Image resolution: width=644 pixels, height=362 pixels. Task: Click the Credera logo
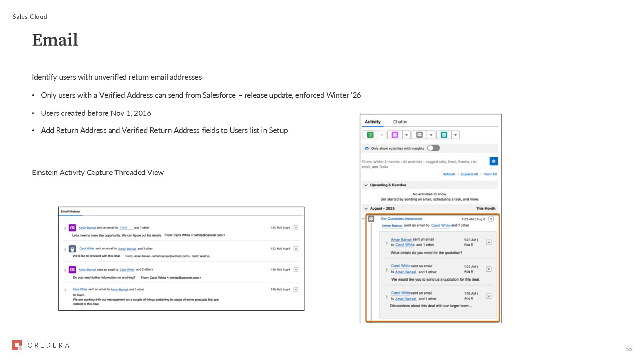click(40, 345)
